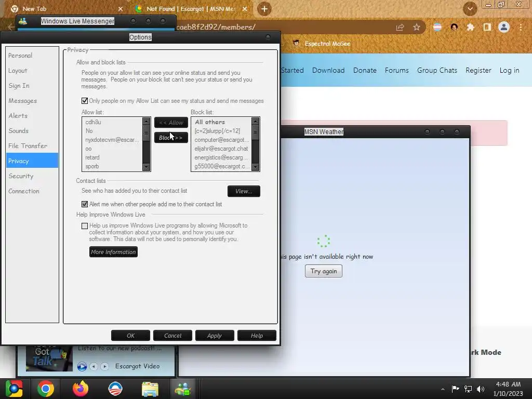Open the Chrome three-dot menu
This screenshot has height=399, width=532.
click(x=521, y=27)
